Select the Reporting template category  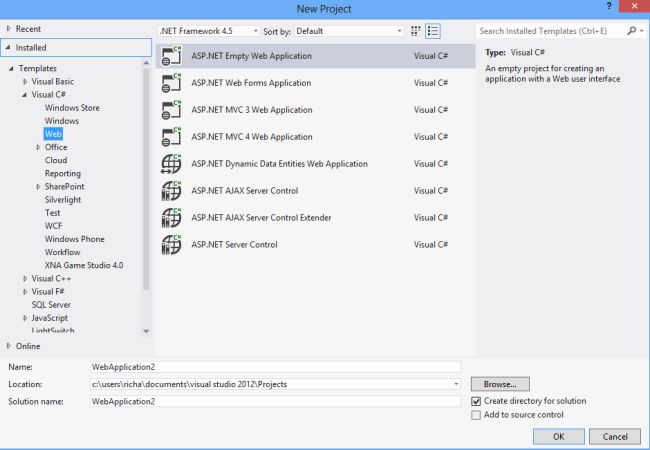coord(63,174)
